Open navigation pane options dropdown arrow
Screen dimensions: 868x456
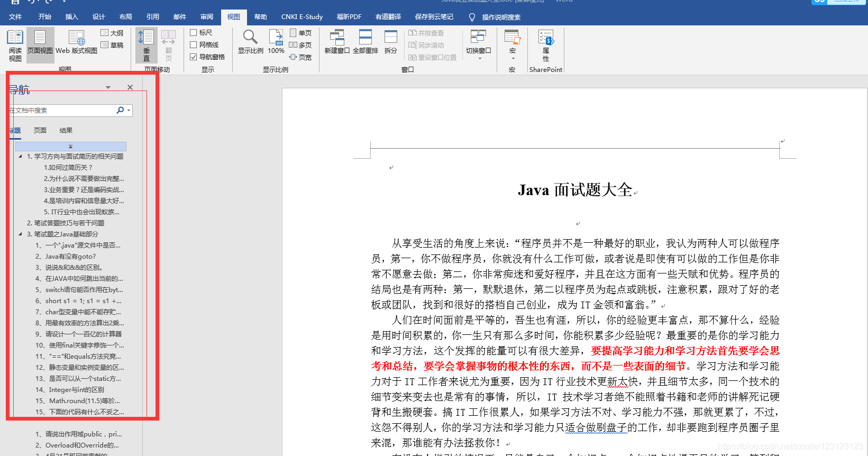point(108,87)
